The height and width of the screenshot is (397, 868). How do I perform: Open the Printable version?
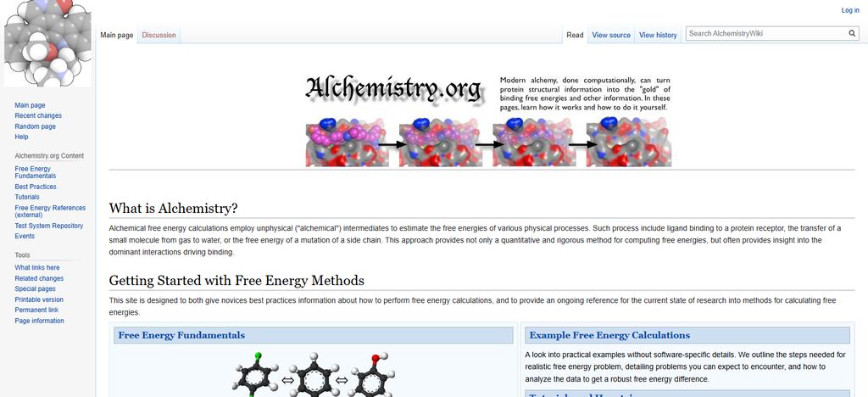pos(39,299)
